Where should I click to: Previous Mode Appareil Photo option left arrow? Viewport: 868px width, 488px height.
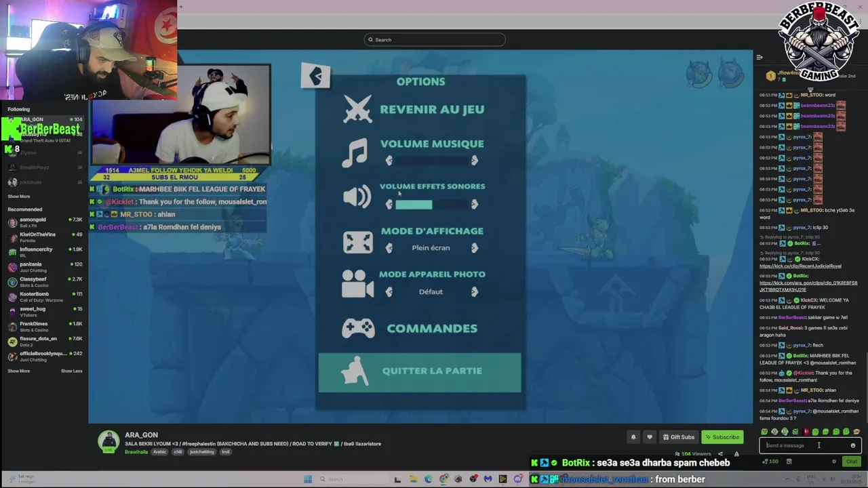(x=389, y=291)
